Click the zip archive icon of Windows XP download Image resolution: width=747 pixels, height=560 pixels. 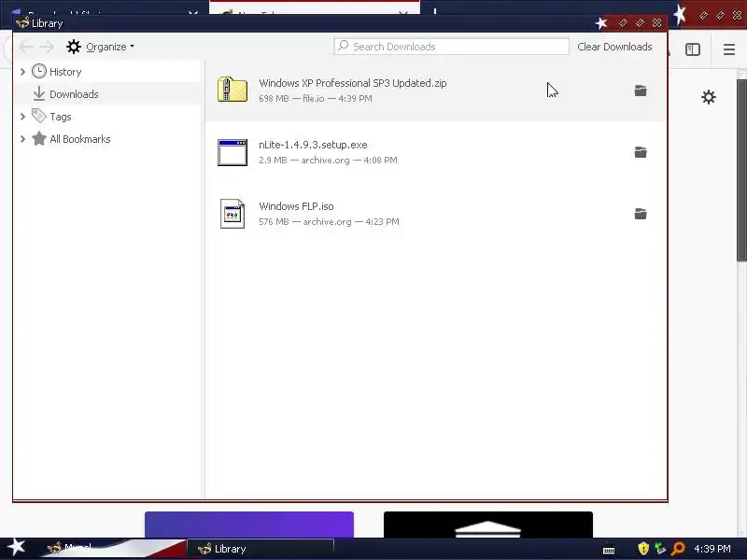tap(233, 90)
